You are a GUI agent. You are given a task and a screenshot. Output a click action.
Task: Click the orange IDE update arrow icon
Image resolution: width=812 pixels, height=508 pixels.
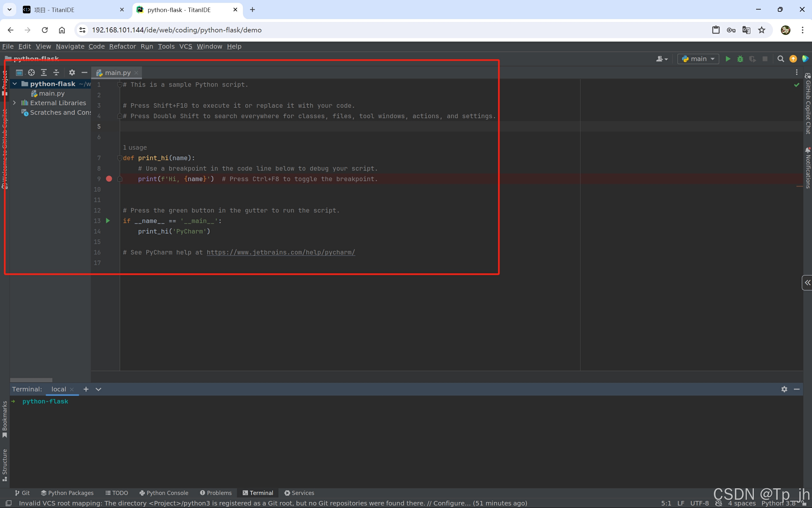[x=793, y=59]
